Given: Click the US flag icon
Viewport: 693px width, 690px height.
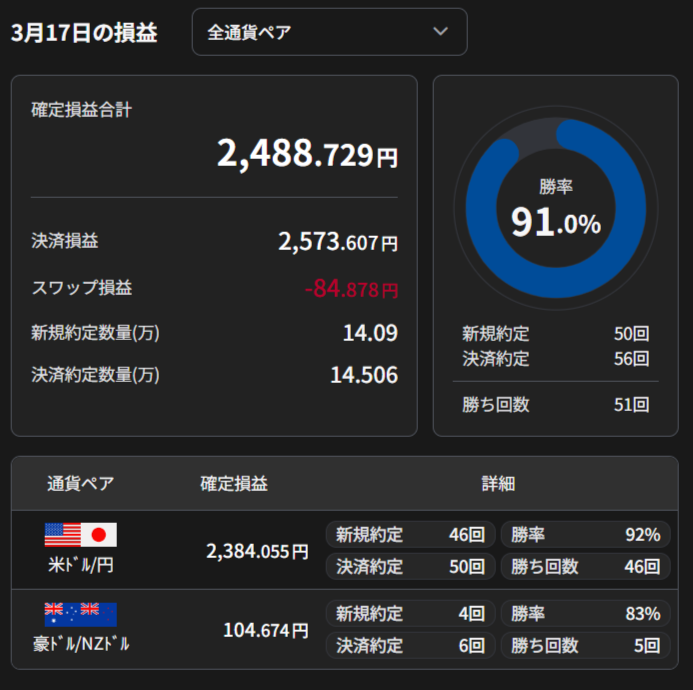Looking at the screenshot, I should point(62,535).
